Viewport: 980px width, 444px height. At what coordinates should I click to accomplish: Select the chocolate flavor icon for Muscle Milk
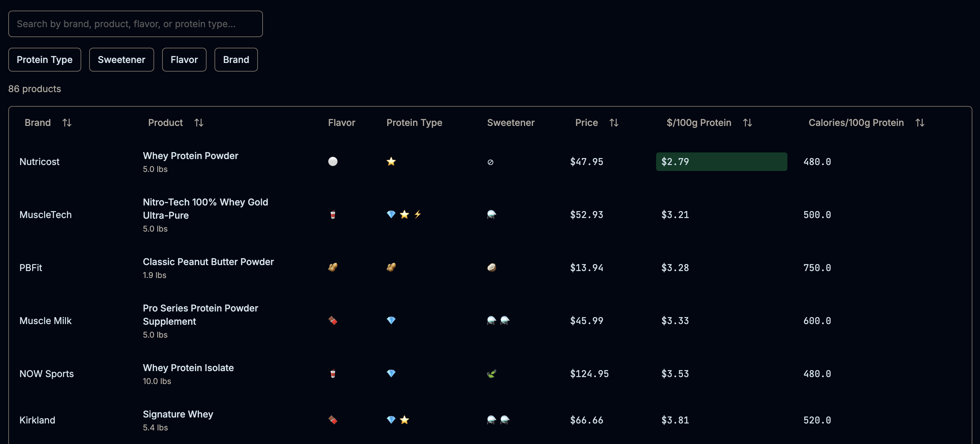point(333,320)
